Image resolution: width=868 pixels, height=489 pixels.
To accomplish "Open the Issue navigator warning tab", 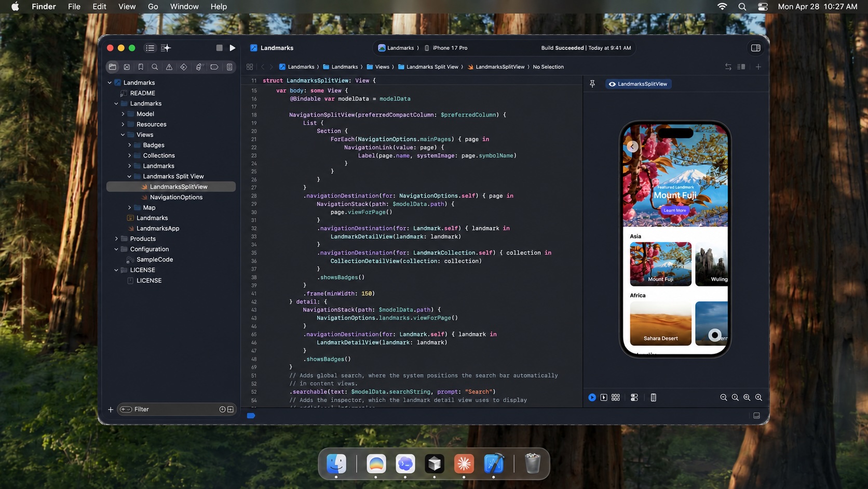I will [169, 67].
